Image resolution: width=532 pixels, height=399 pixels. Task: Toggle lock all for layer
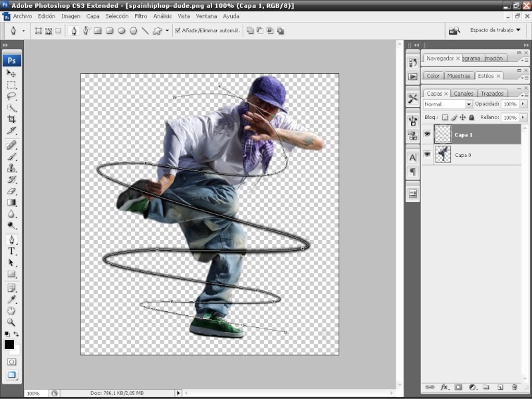coord(471,118)
